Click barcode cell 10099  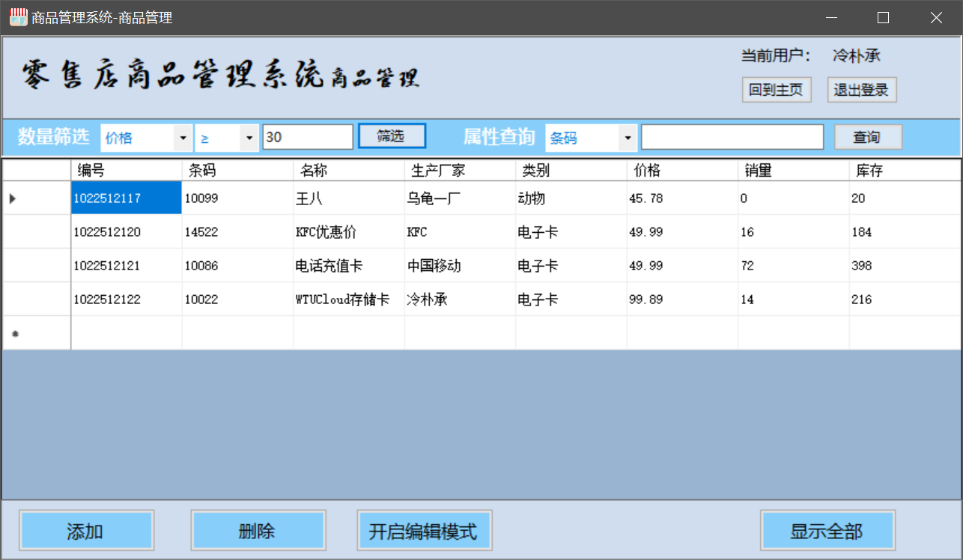(238, 198)
